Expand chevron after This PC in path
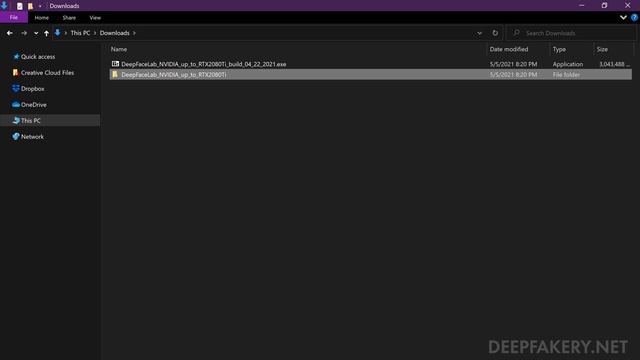The image size is (640, 360). point(95,33)
